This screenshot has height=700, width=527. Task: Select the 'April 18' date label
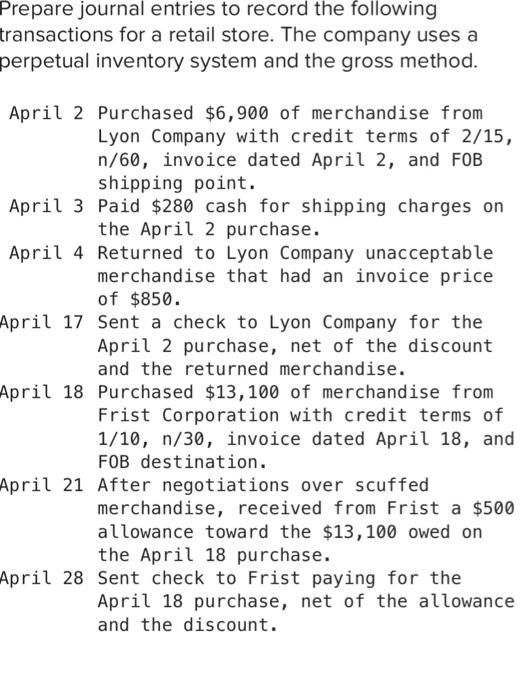tap(42, 392)
